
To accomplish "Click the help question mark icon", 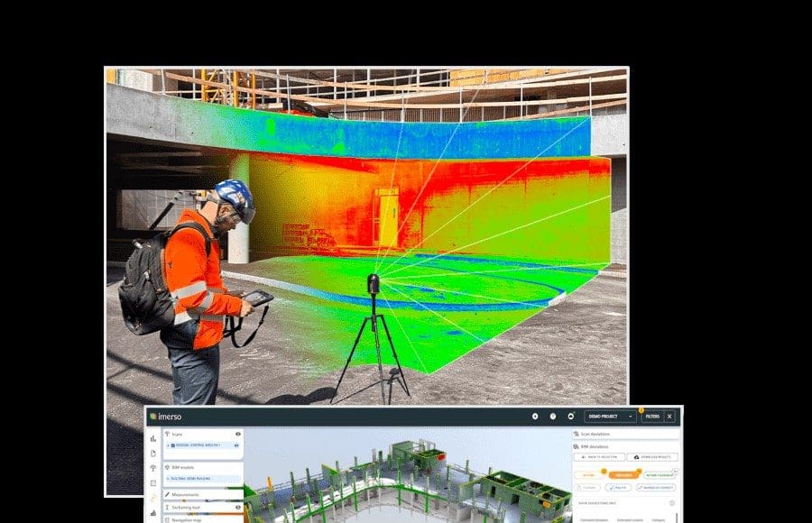I will [x=553, y=417].
